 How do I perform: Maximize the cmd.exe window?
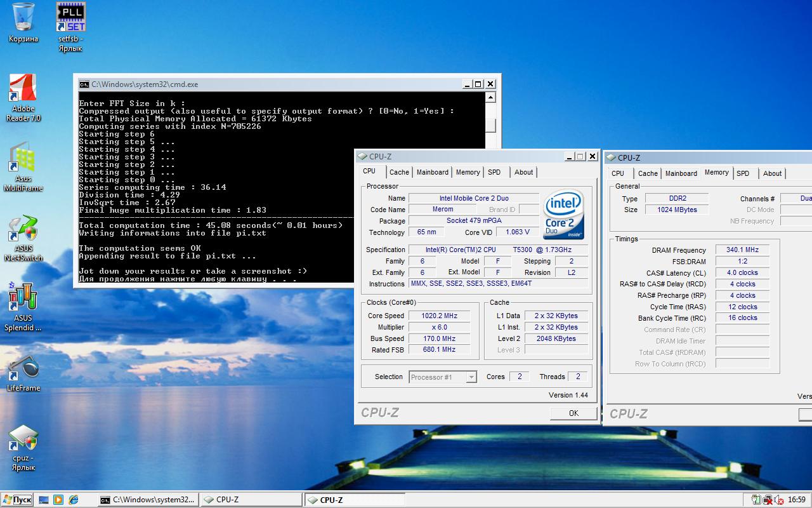pos(478,84)
